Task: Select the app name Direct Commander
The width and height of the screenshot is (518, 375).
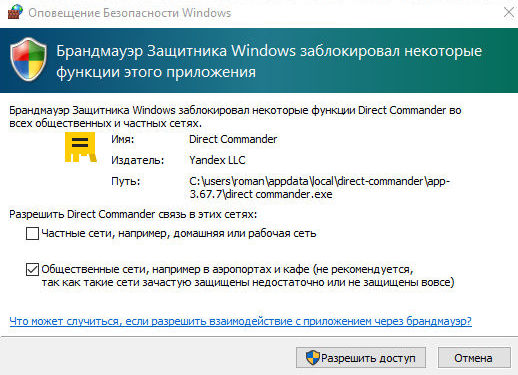Action: (233, 139)
